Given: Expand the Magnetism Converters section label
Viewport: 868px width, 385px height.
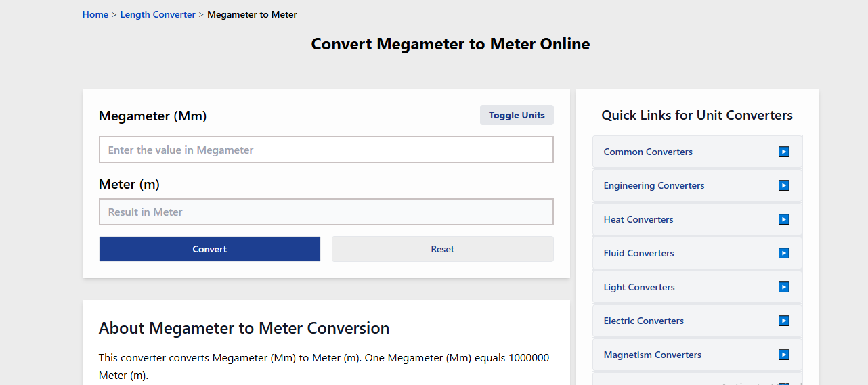Looking at the screenshot, I should (653, 355).
